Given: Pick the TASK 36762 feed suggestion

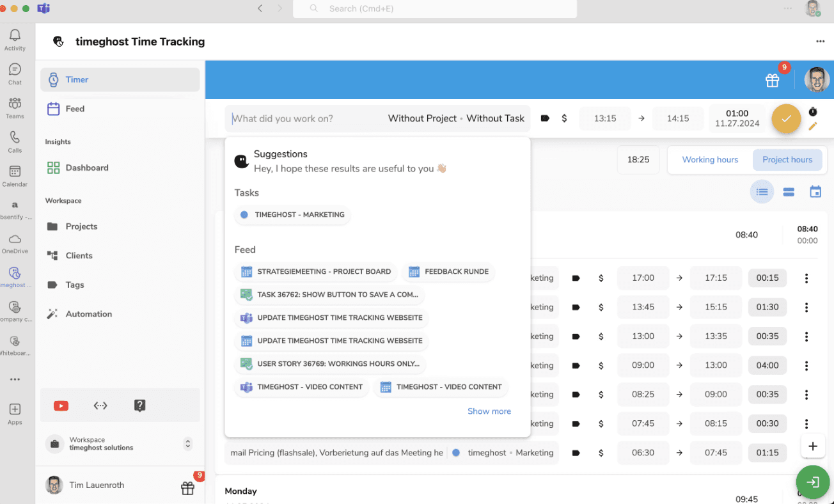Looking at the screenshot, I should pyautogui.click(x=329, y=295).
